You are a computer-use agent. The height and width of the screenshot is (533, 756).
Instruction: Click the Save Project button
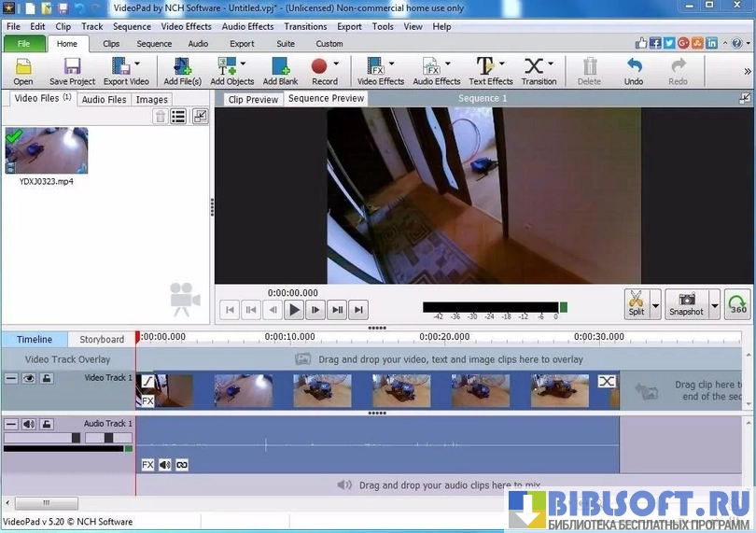[x=72, y=70]
